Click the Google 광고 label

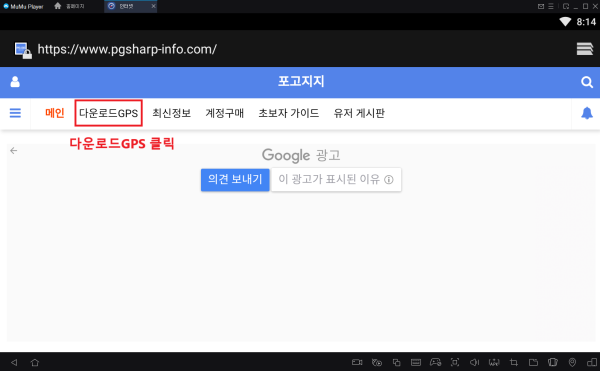click(301, 155)
